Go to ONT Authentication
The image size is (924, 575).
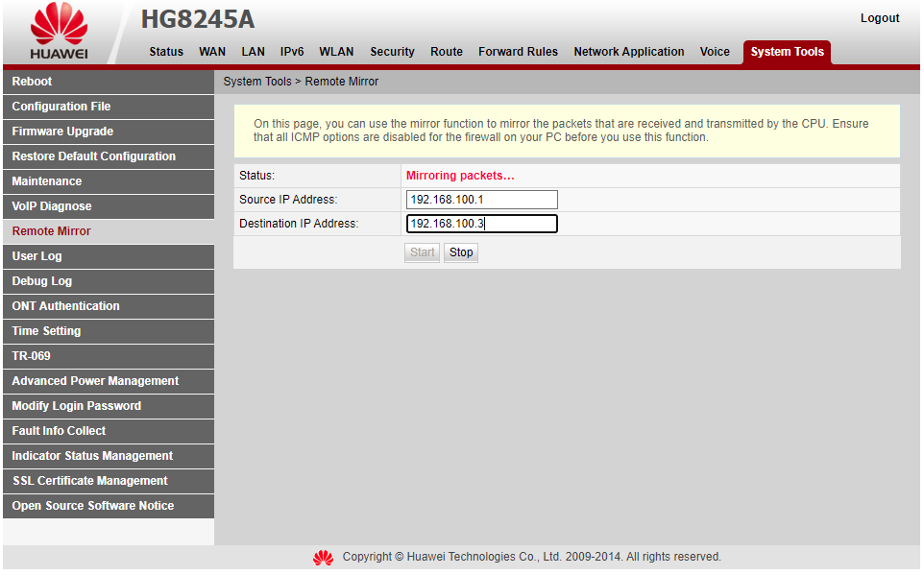click(109, 306)
